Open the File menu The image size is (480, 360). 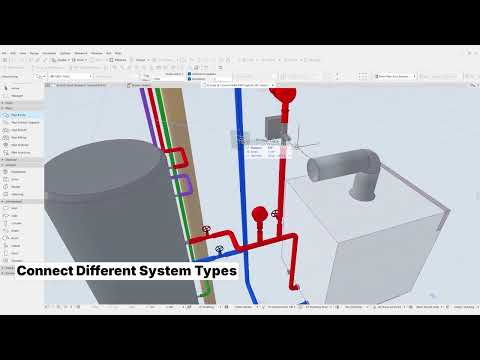coord(4,53)
